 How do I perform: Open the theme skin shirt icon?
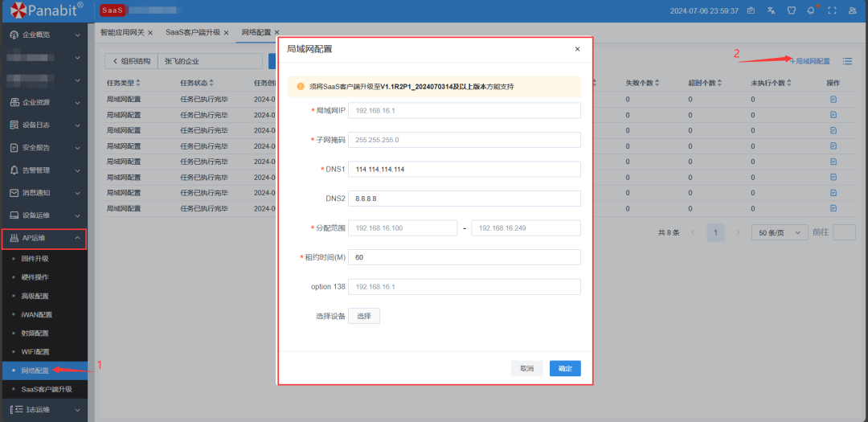(x=791, y=10)
